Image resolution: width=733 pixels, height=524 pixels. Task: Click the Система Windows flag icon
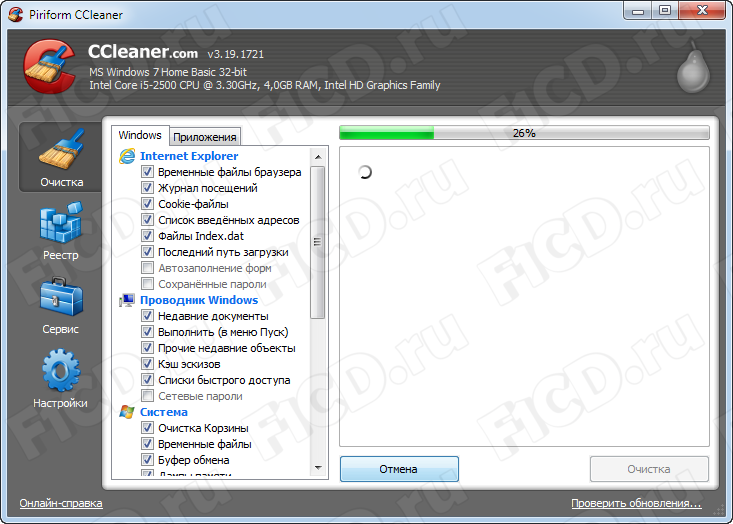(x=127, y=412)
